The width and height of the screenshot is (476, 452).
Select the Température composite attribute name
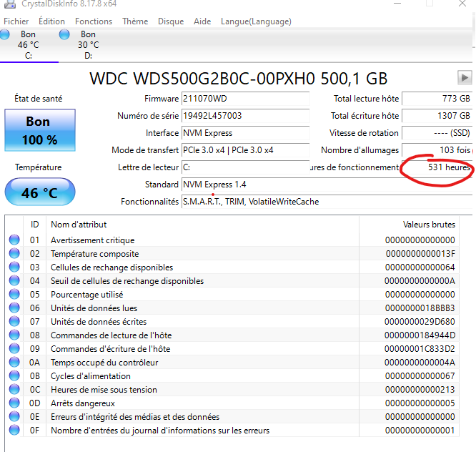pyautogui.click(x=95, y=254)
